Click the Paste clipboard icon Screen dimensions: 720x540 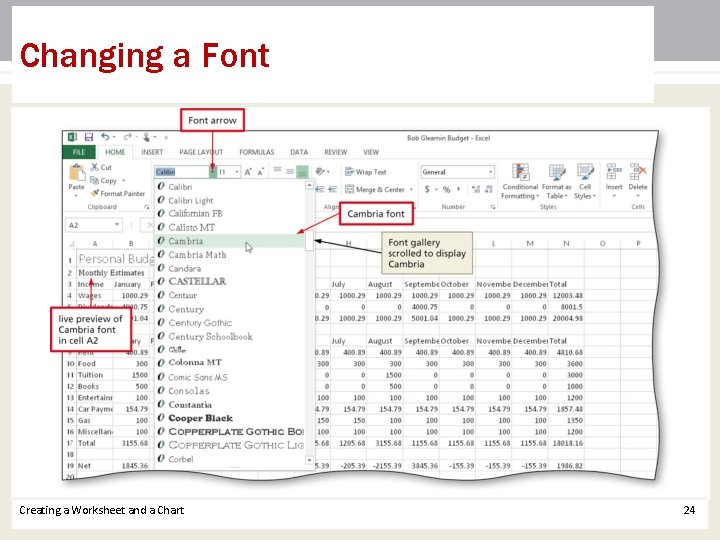[x=77, y=173]
